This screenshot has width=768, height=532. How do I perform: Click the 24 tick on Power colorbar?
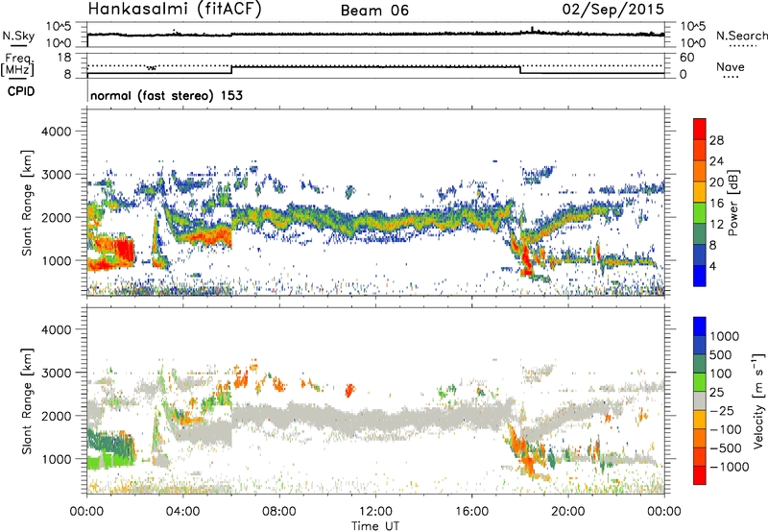716,161
